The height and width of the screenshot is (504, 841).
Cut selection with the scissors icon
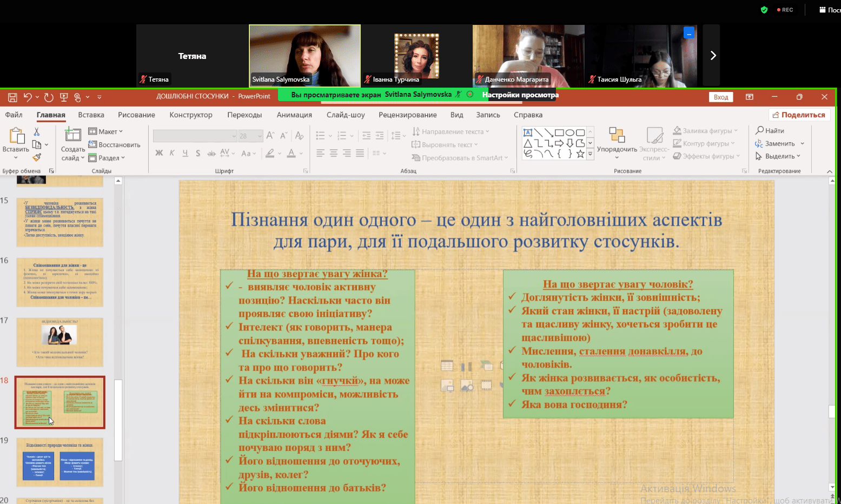point(37,131)
